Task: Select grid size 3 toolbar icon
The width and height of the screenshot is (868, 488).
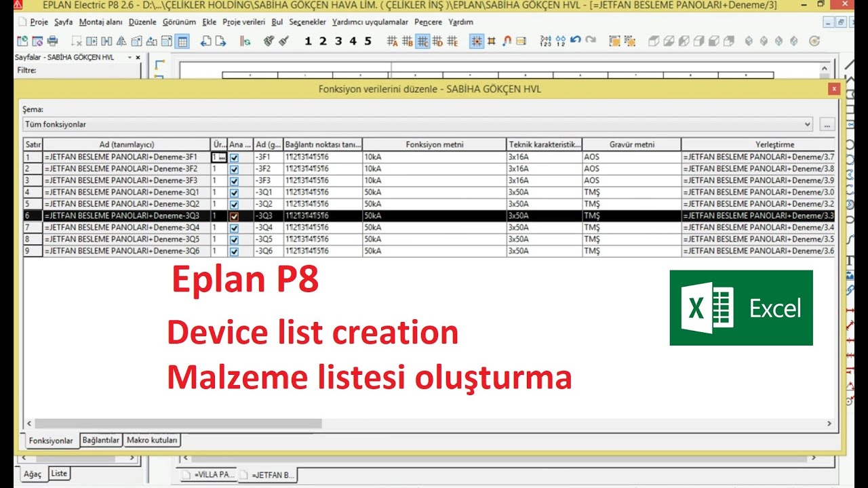Action: [x=338, y=41]
